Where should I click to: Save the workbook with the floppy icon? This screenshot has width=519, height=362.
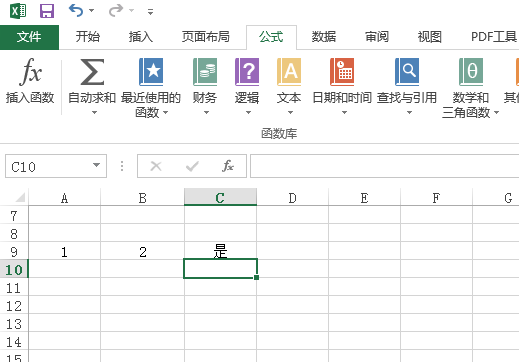pos(47,11)
